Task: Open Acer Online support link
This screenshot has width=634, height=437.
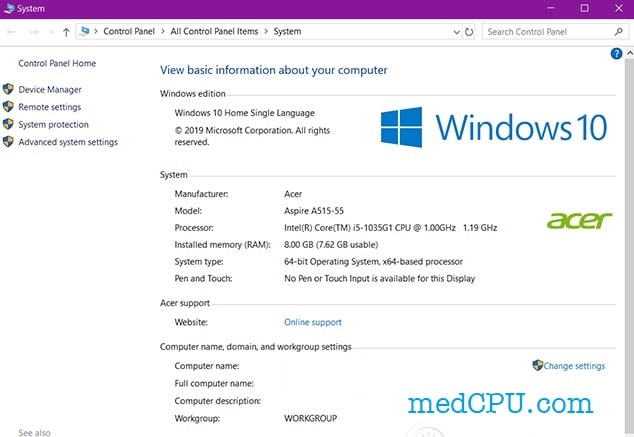Action: pyautogui.click(x=313, y=322)
